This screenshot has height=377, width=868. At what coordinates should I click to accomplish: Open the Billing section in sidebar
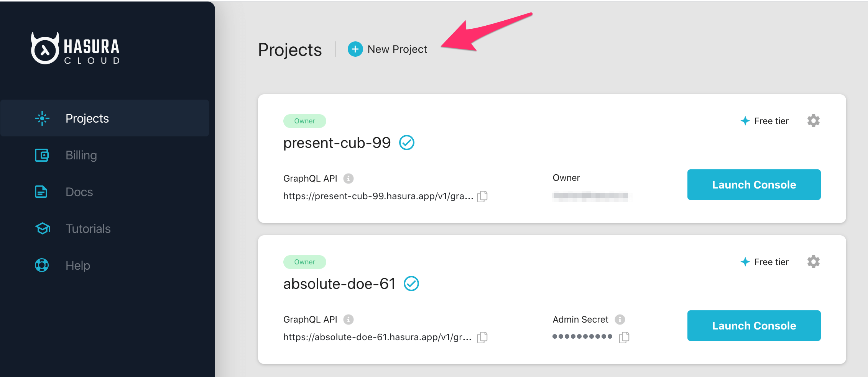pyautogui.click(x=81, y=155)
